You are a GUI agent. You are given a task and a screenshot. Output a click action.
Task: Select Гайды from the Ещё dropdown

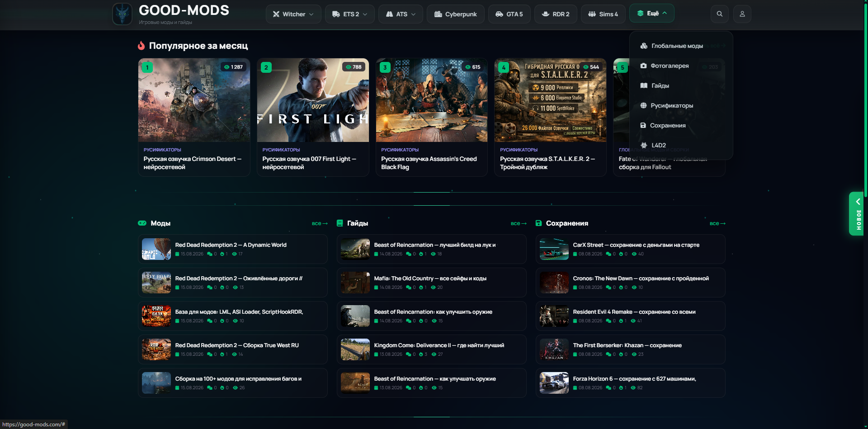click(681, 85)
